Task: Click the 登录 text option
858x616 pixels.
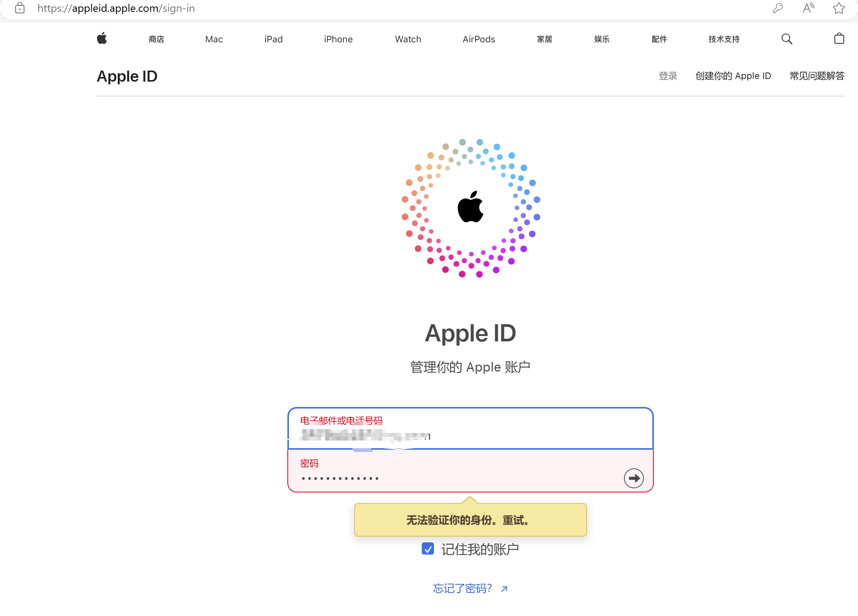Action: pyautogui.click(x=668, y=76)
